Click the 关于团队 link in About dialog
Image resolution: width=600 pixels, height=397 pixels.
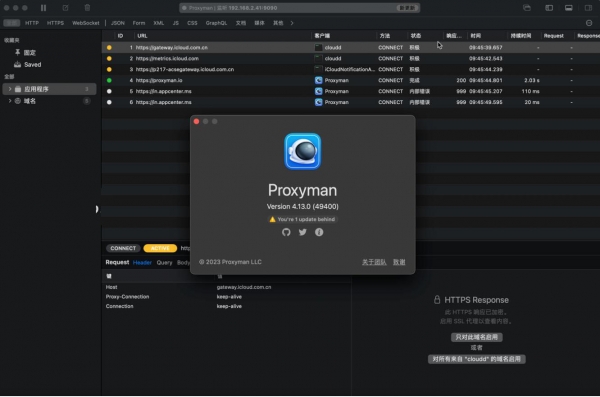(374, 262)
